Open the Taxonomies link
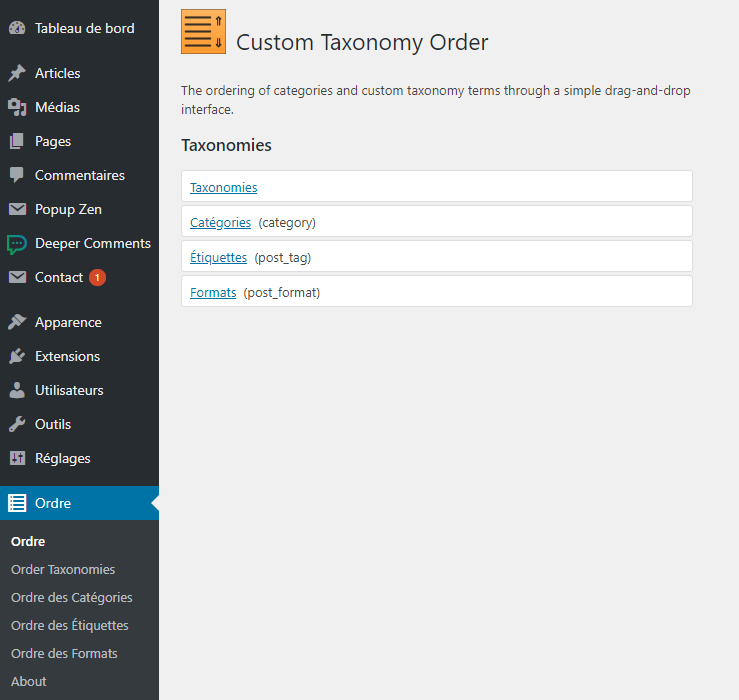This screenshot has height=700, width=739. coord(223,188)
